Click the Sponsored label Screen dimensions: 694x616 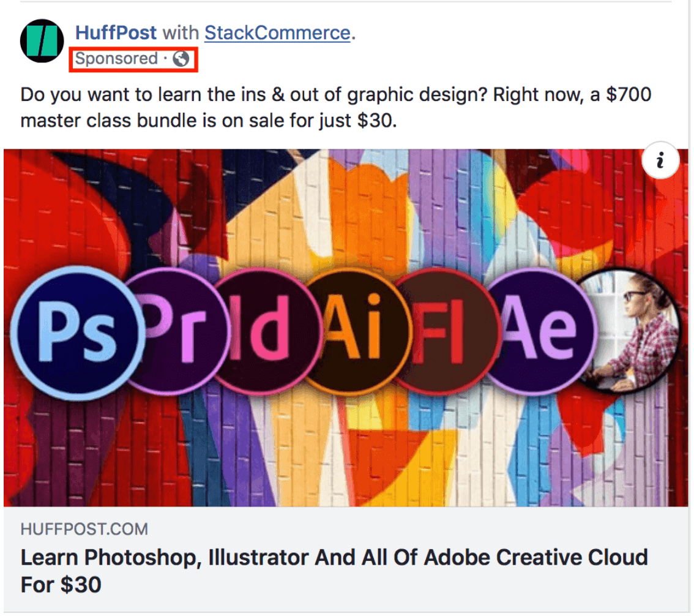(116, 58)
